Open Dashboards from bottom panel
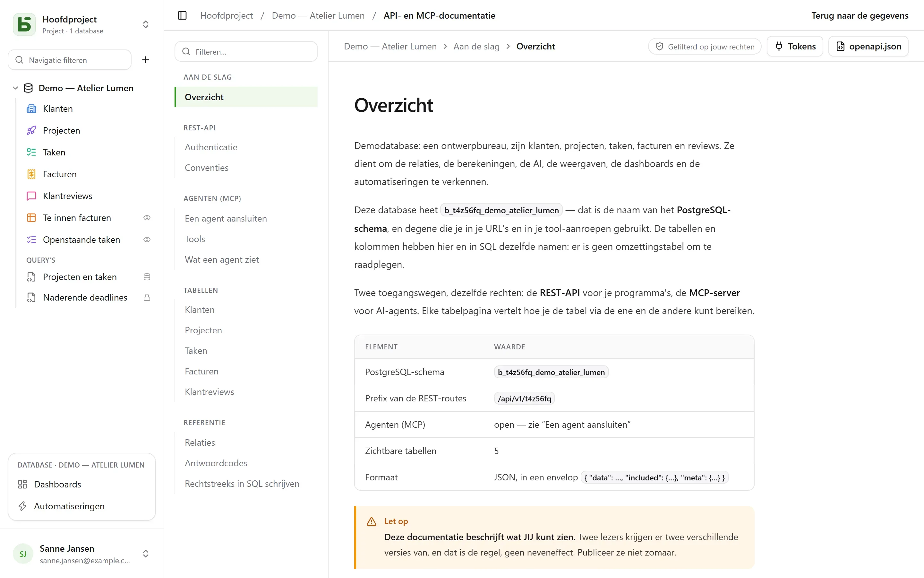This screenshot has width=924, height=578. click(x=82, y=484)
